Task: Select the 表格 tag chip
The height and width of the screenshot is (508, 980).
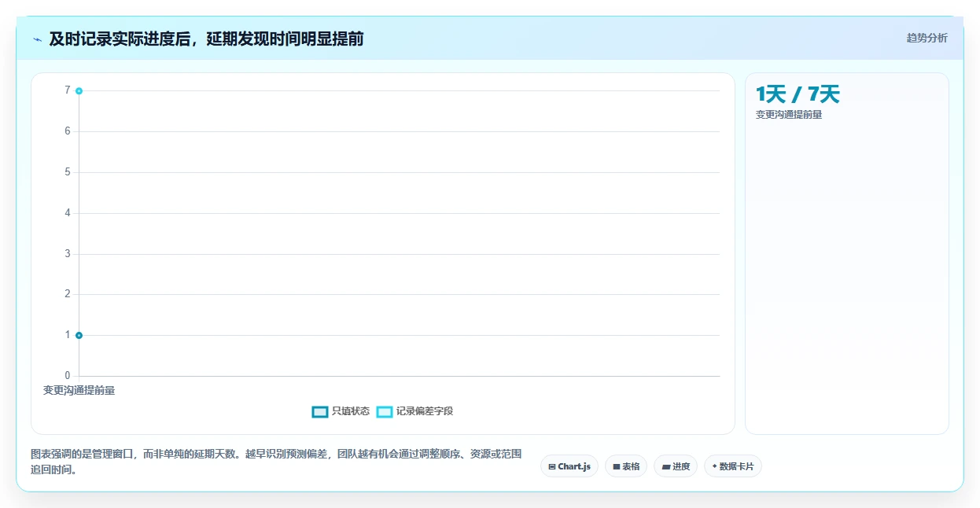Action: 626,466
